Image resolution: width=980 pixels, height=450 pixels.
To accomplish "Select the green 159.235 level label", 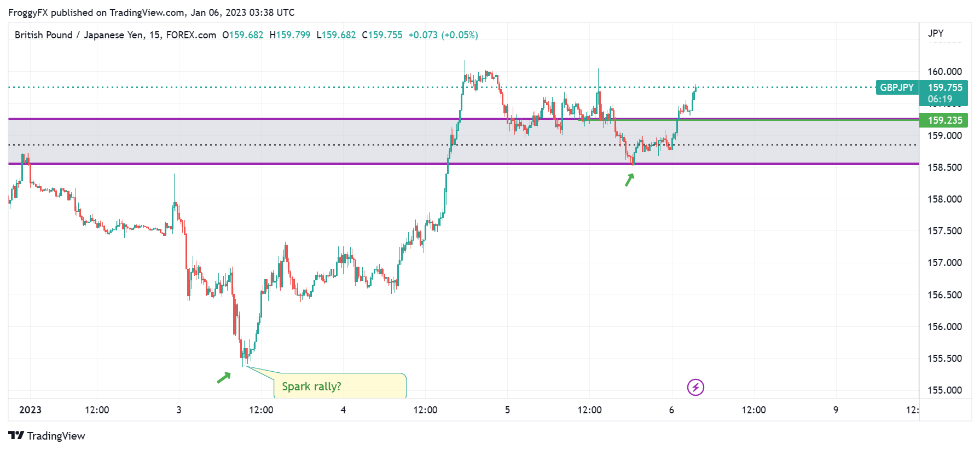I will coord(944,120).
